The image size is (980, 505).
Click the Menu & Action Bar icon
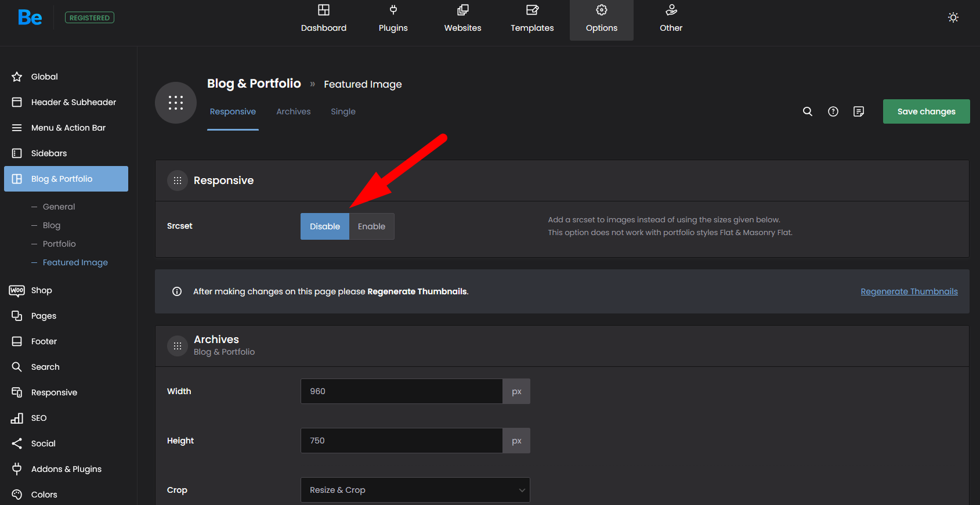17,128
